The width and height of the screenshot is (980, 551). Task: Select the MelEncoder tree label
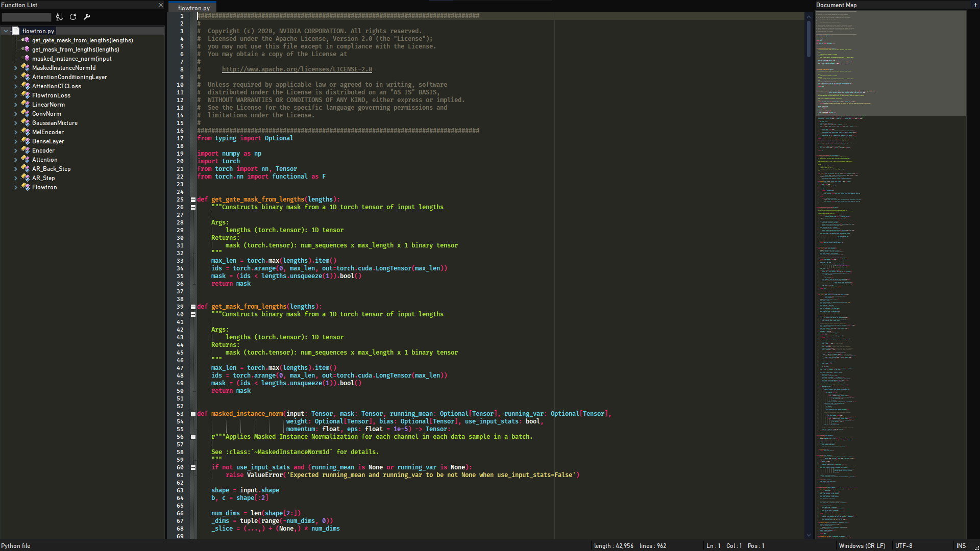click(x=48, y=132)
